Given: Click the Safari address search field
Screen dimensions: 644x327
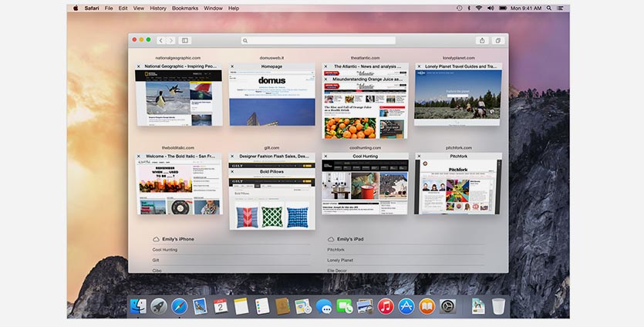Looking at the screenshot, I should (318, 40).
